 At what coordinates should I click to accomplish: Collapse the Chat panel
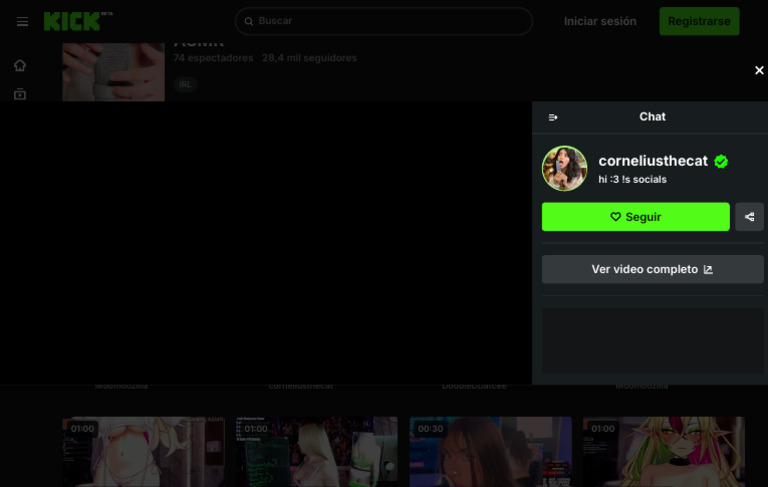[553, 117]
